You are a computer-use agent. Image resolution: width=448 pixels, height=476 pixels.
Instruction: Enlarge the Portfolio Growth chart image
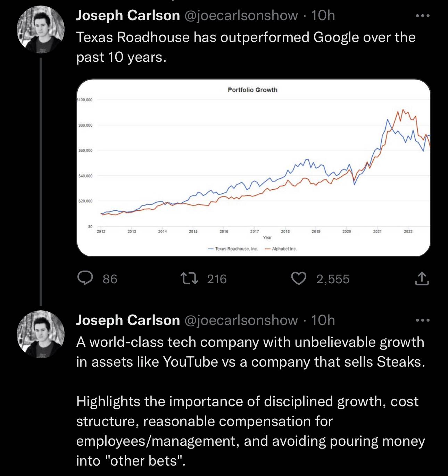pos(254,168)
